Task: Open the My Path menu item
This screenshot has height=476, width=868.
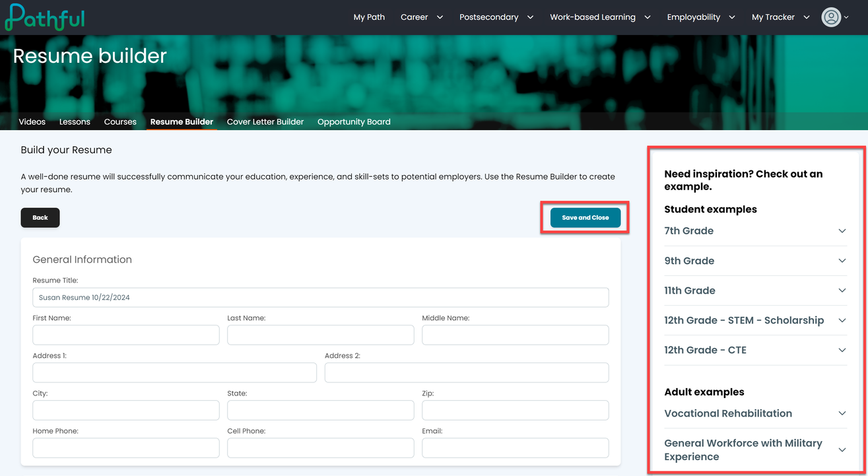Action: [369, 17]
